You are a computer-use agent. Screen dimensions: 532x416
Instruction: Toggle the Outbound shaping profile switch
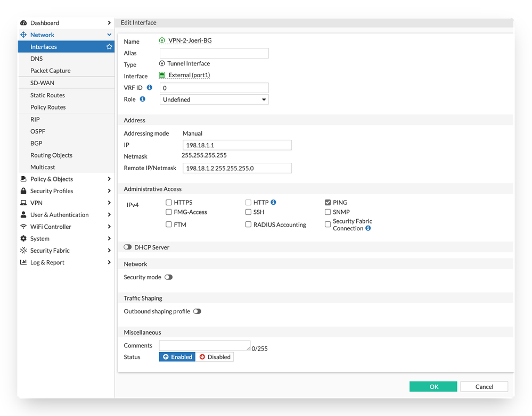pyautogui.click(x=197, y=311)
